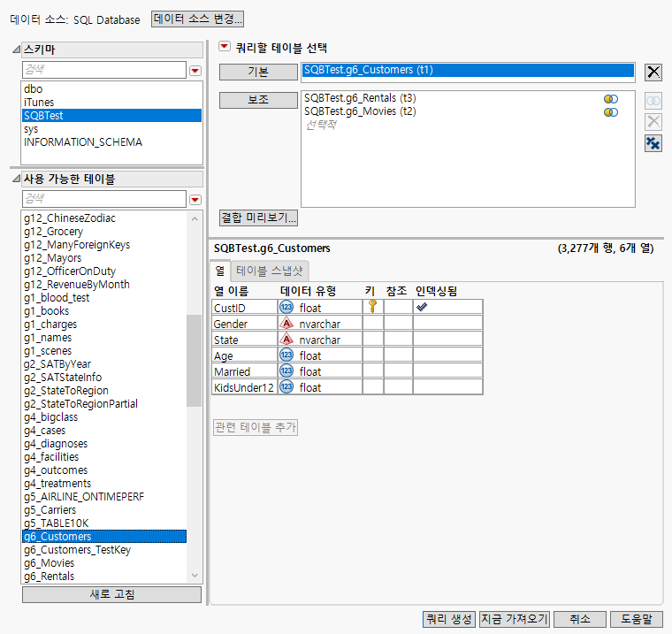Click the grey X remove secondary table icon
Screen dimensions: 672x634
653,122
